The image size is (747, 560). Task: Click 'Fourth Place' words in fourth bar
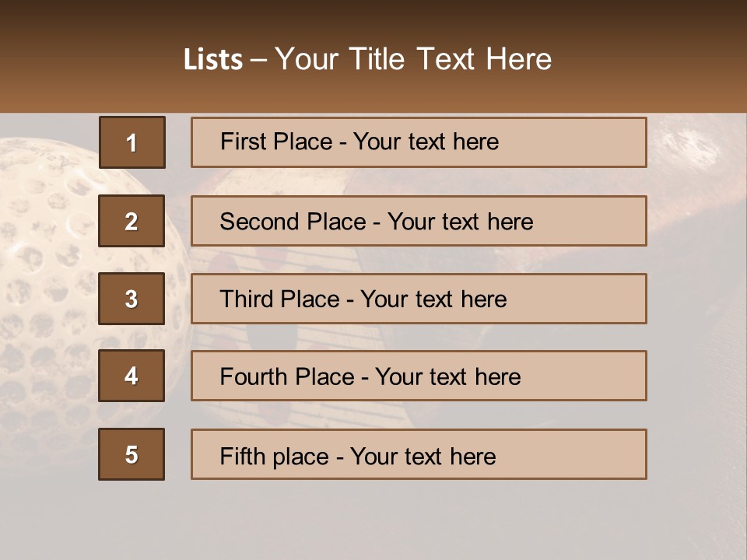[x=287, y=376]
